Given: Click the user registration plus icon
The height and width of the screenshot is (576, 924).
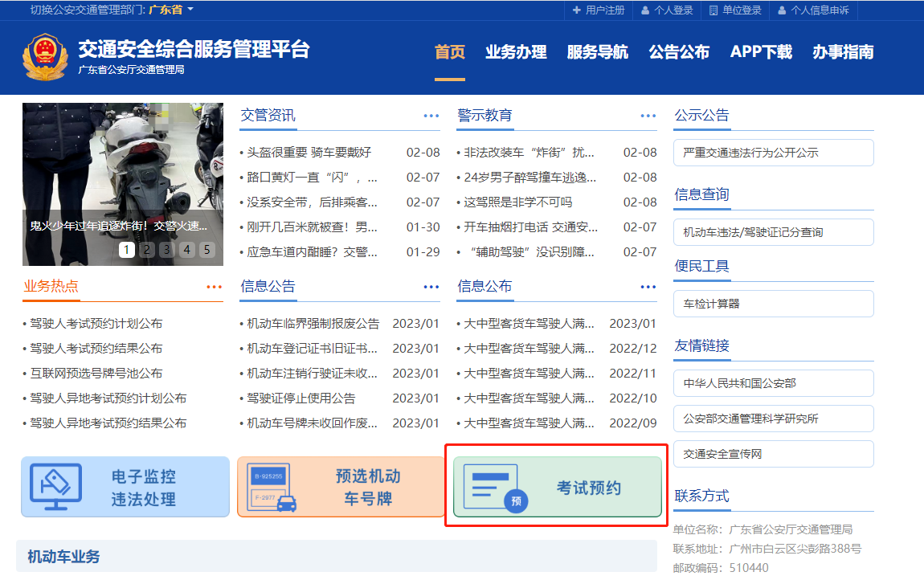Looking at the screenshot, I should (x=576, y=10).
